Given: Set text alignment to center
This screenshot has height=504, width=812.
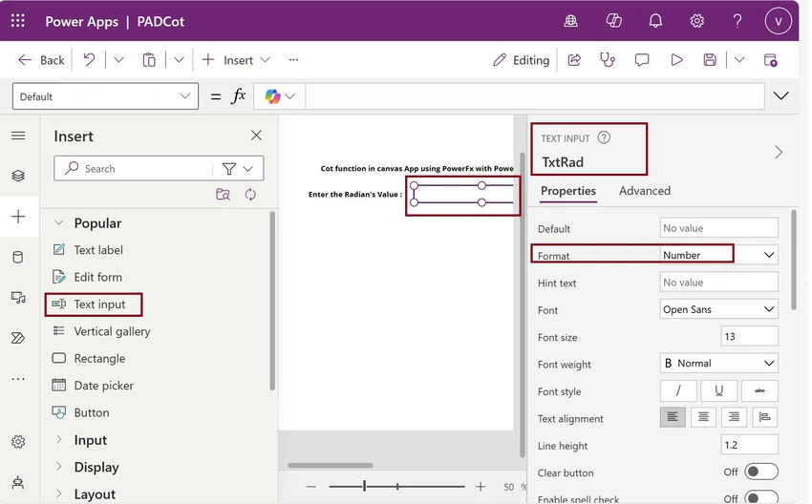Looking at the screenshot, I should coord(703,417).
